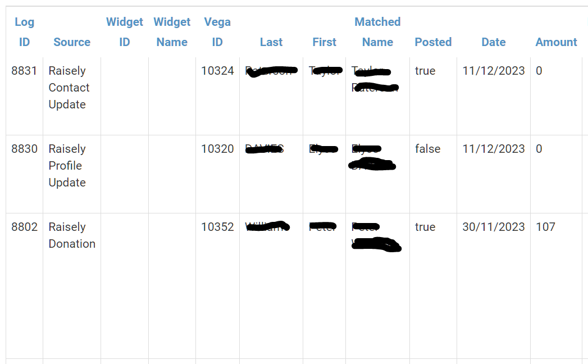Sort by Date column header

click(x=494, y=42)
